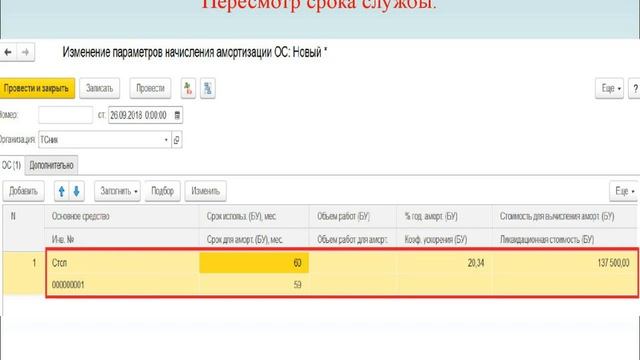Move row down with blue arrow
640x360 pixels.
(76, 191)
